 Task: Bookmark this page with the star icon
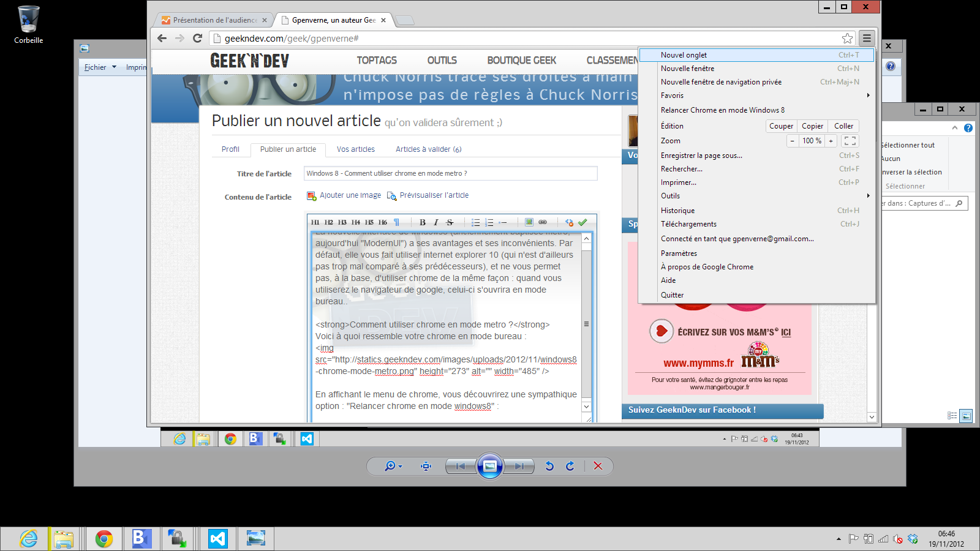click(847, 39)
